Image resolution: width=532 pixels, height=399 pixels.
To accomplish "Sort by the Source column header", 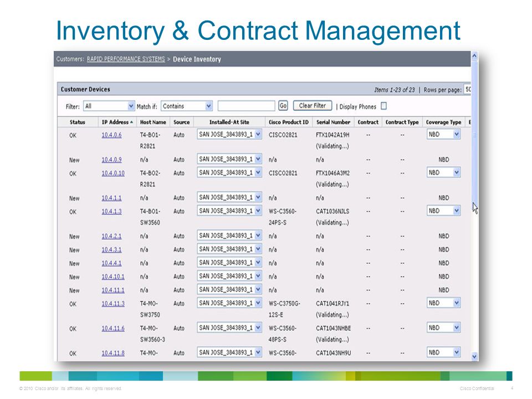I will [x=182, y=122].
